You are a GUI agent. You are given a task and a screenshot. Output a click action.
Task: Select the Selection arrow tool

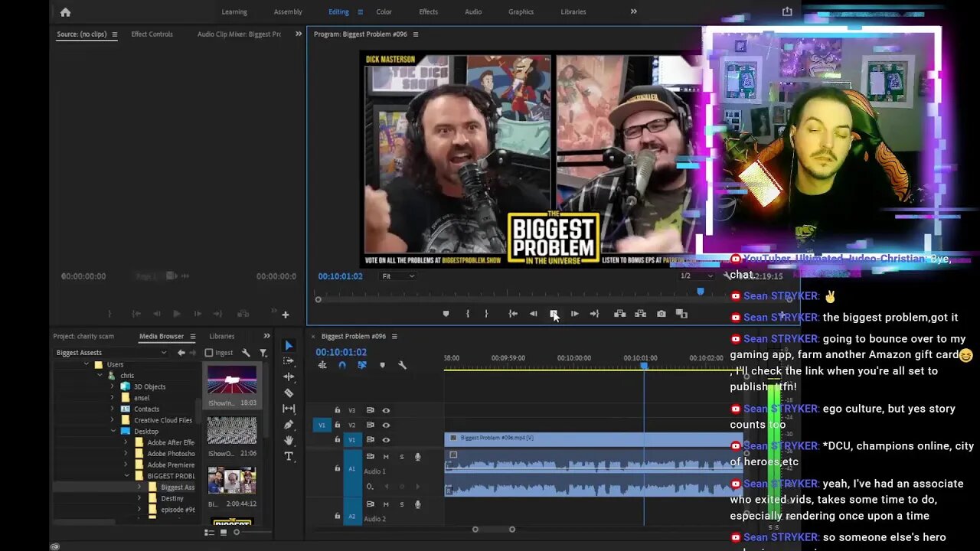(x=289, y=345)
